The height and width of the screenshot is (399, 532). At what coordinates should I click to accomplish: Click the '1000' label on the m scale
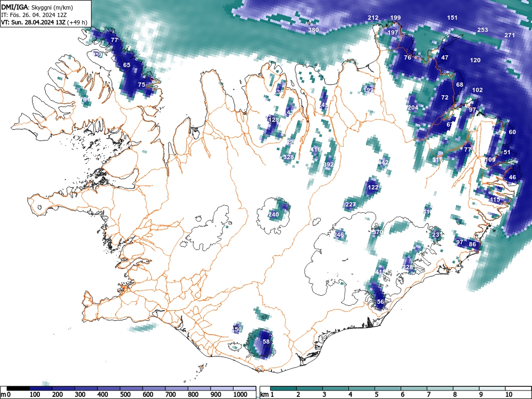240,395
